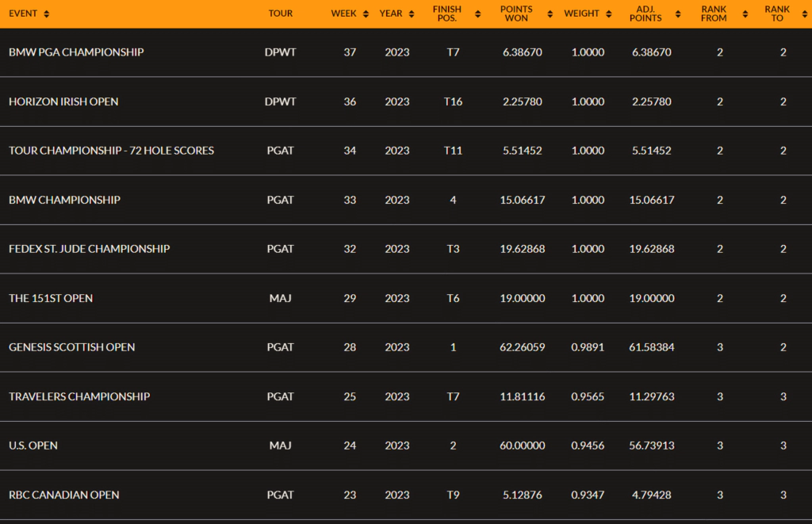Click week 36 cell
This screenshot has width=812, height=524.
(x=350, y=101)
